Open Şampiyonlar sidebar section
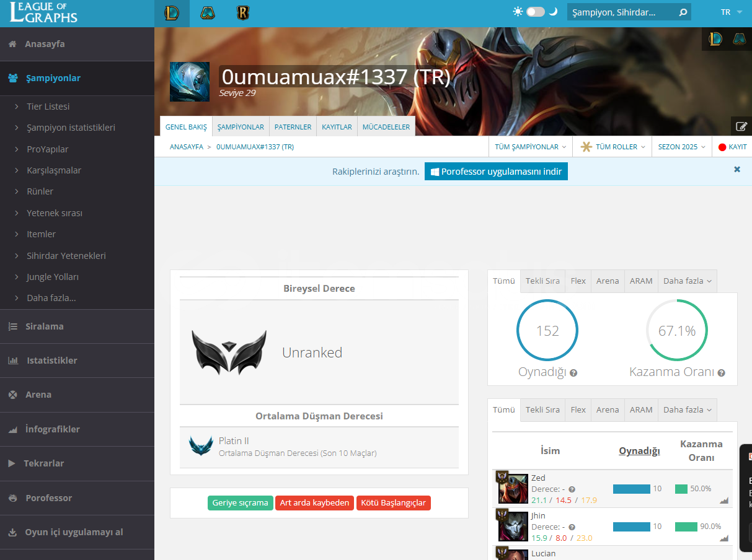 77,78
